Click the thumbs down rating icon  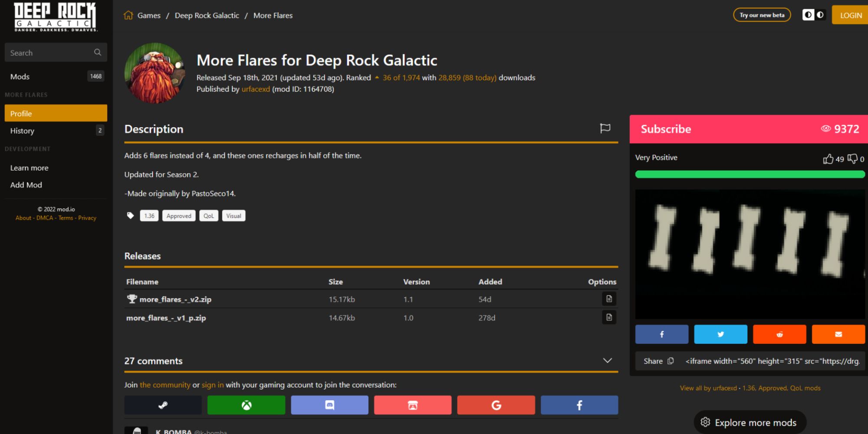pyautogui.click(x=852, y=159)
